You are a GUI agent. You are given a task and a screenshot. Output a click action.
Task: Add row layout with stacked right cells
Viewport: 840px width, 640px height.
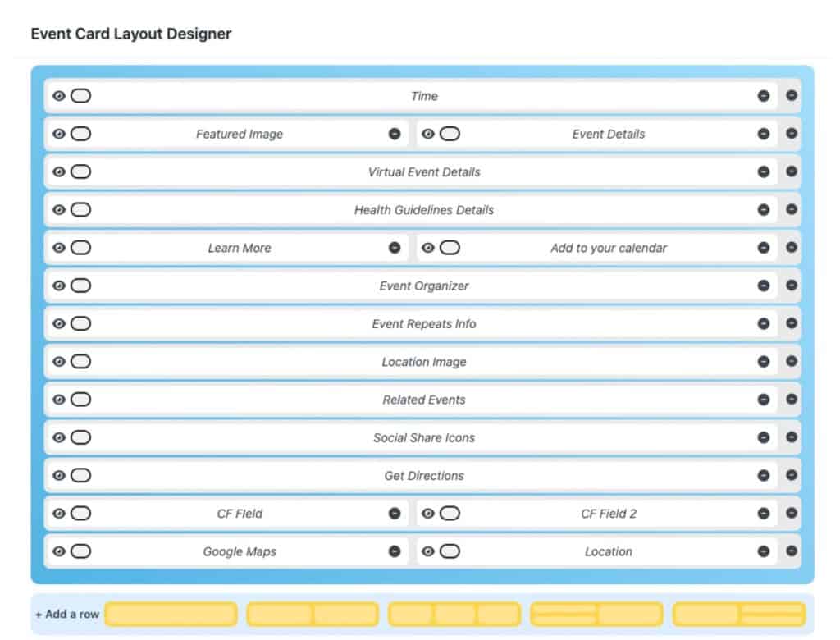point(739,615)
